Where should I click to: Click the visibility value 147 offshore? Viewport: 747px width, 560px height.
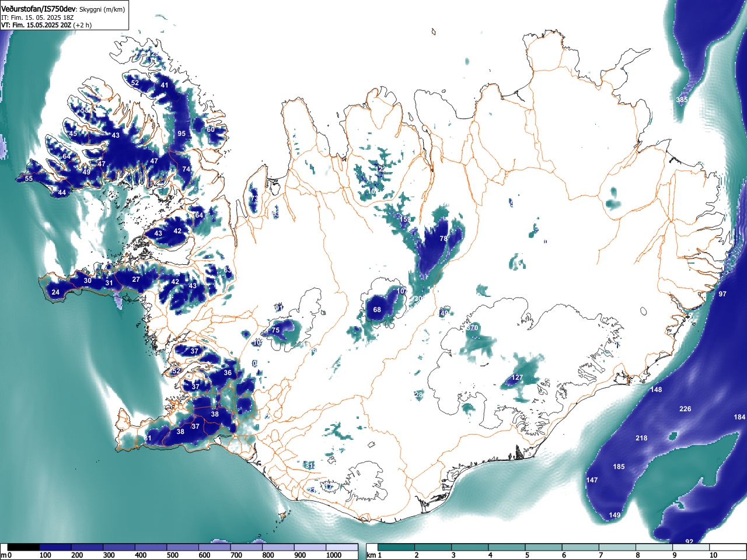[592, 480]
